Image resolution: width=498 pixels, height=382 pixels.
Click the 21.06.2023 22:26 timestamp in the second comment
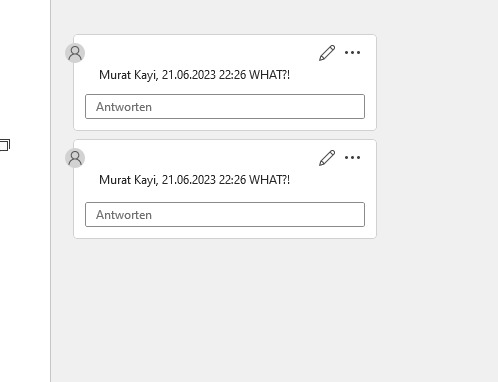tap(204, 180)
